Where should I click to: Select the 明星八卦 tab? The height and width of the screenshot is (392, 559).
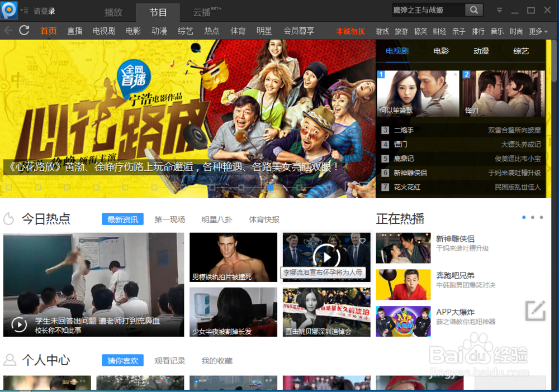(217, 219)
